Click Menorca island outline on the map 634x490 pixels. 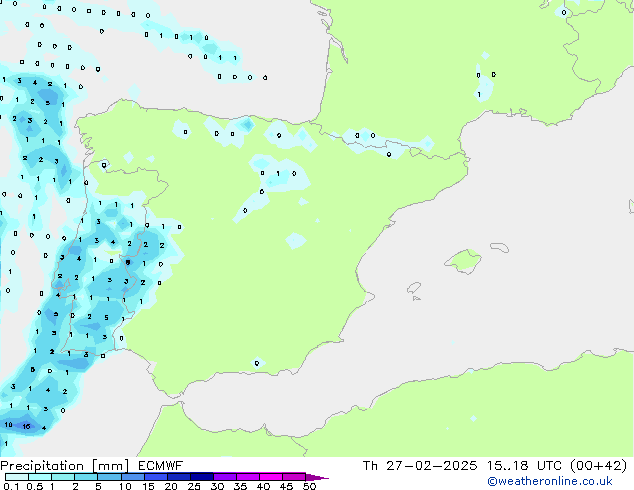tap(499, 247)
